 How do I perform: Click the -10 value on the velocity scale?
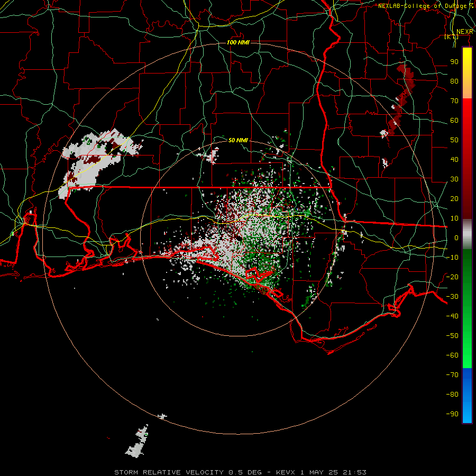point(452,258)
